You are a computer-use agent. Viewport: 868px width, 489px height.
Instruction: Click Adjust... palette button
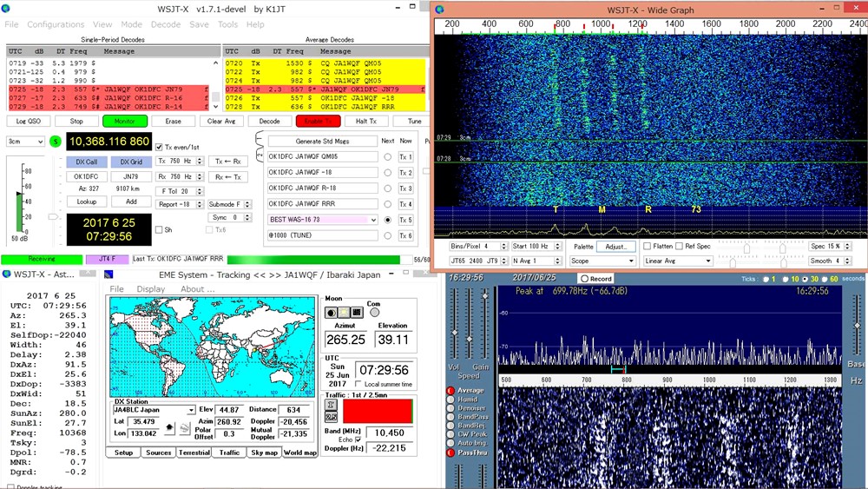(x=616, y=247)
